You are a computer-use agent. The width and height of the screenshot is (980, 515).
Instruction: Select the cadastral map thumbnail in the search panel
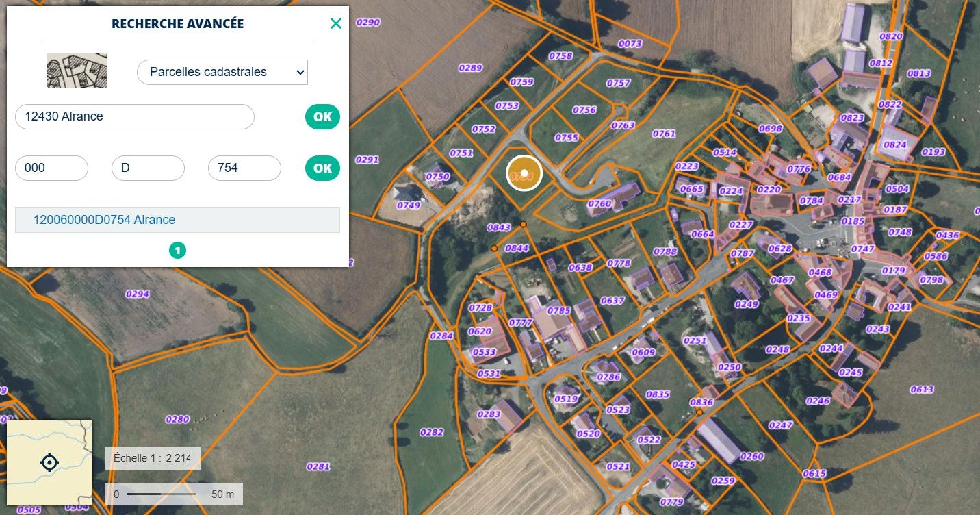(x=77, y=70)
